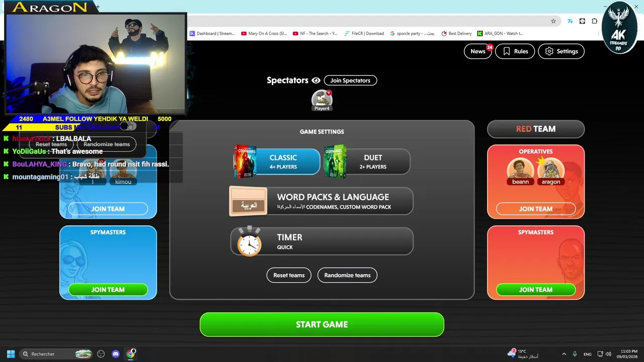This screenshot has width=644, height=362.
Task: Open the Rules button
Action: click(515, 51)
